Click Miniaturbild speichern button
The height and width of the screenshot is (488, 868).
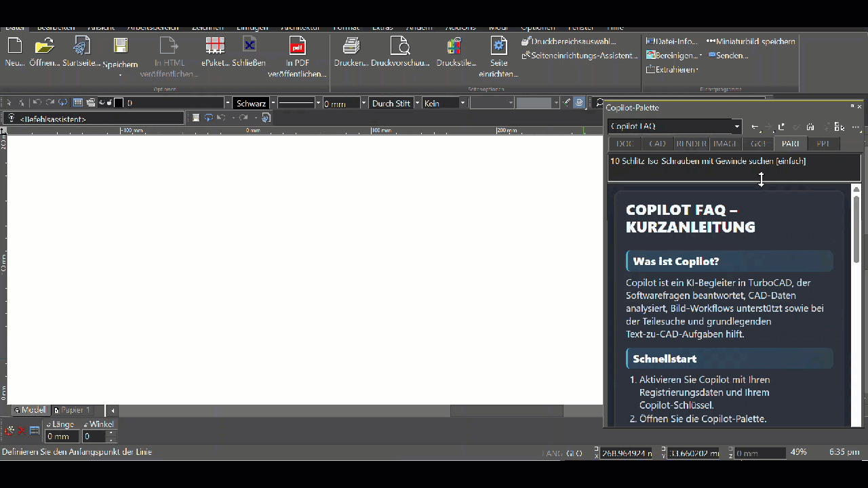point(751,41)
